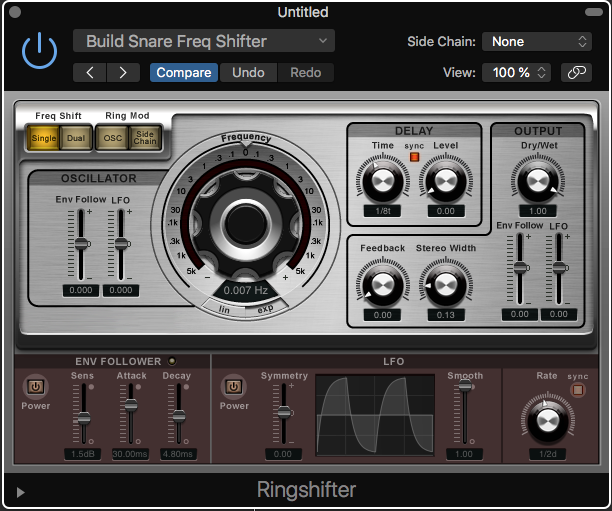Click the Symmetry 0.00 value field
Screen dimensions: 612x511
(283, 454)
